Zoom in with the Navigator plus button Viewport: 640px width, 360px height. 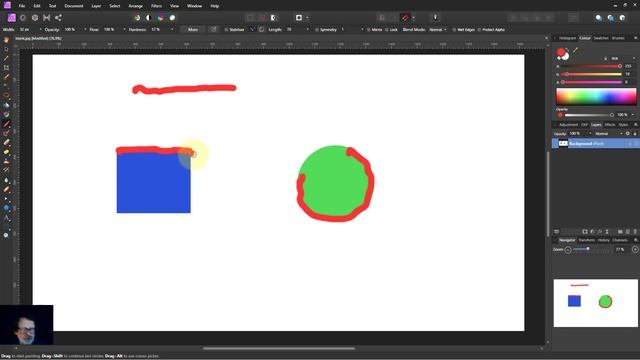coord(635,249)
